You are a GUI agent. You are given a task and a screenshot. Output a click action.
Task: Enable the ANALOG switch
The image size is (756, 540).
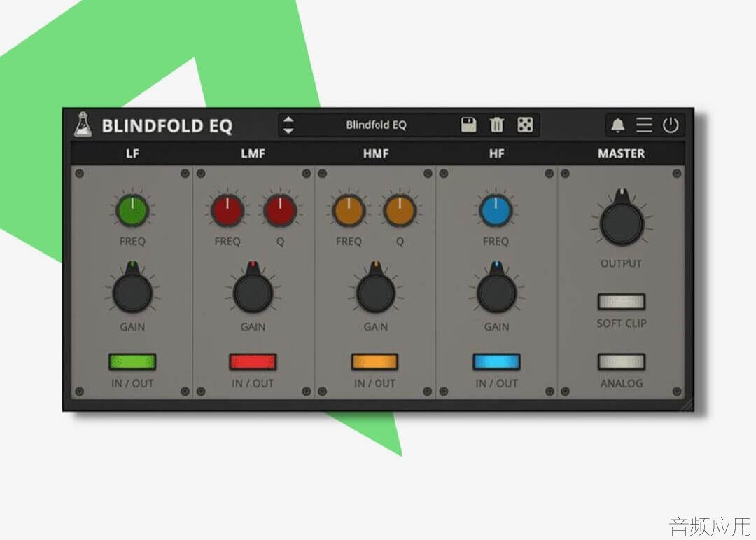(622, 361)
